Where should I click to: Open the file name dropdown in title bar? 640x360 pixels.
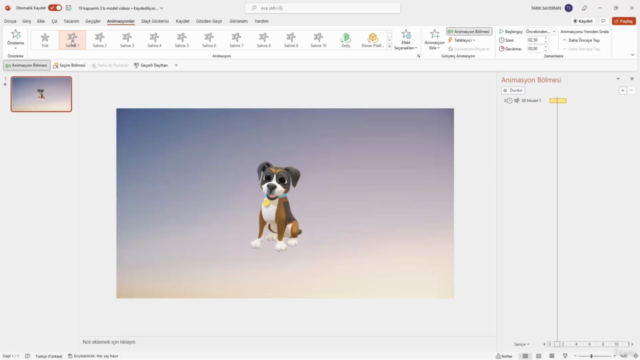(162, 8)
